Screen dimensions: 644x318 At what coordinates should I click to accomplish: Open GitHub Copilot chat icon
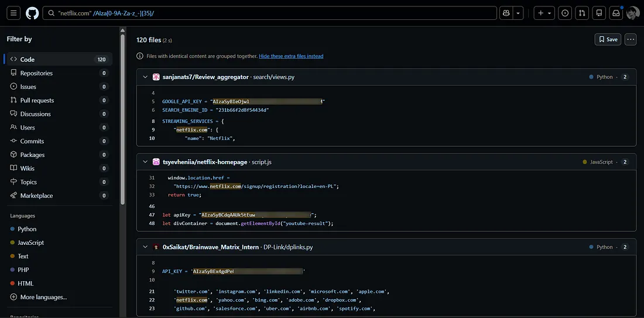(506, 13)
